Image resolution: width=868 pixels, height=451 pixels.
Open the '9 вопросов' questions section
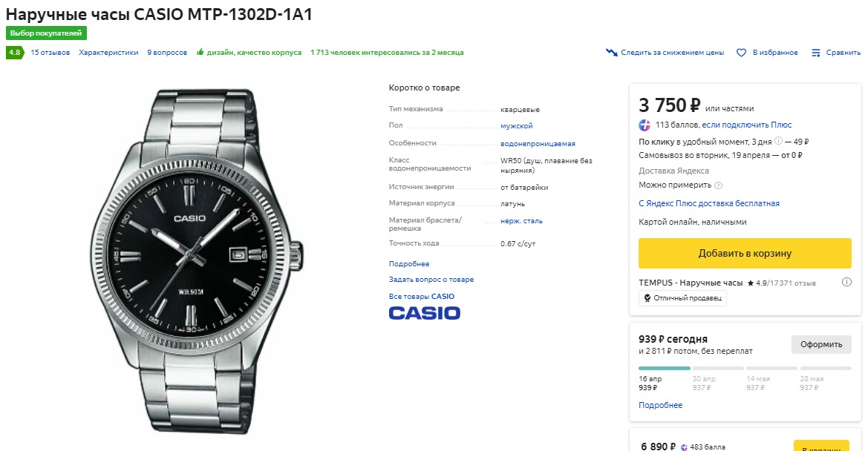tap(167, 52)
